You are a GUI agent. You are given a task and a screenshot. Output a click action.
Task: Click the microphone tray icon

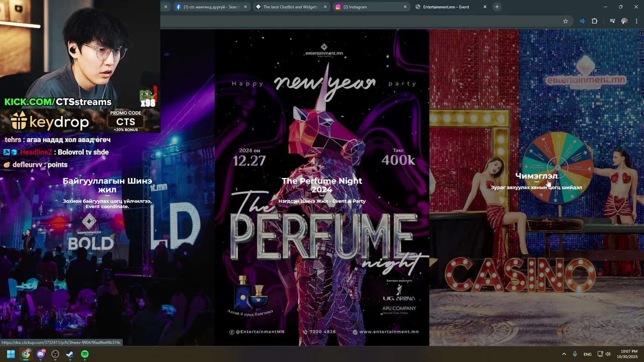tap(575, 354)
